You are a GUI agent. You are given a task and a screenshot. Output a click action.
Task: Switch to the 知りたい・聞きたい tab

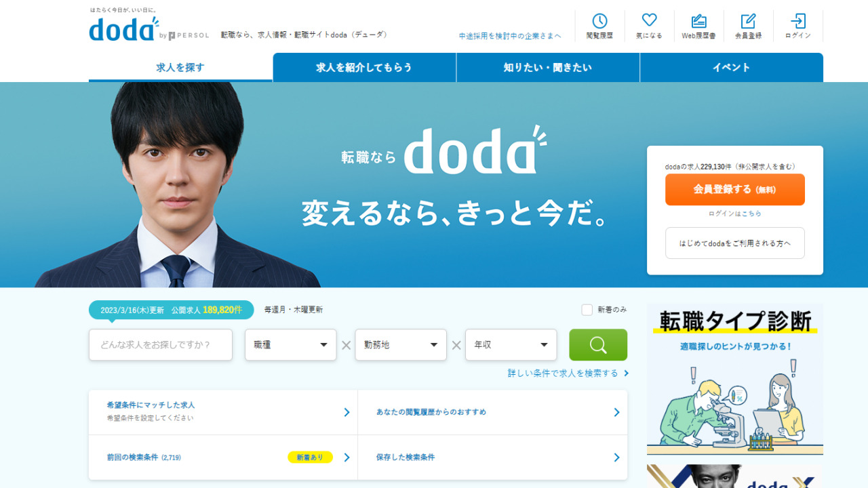pos(548,67)
